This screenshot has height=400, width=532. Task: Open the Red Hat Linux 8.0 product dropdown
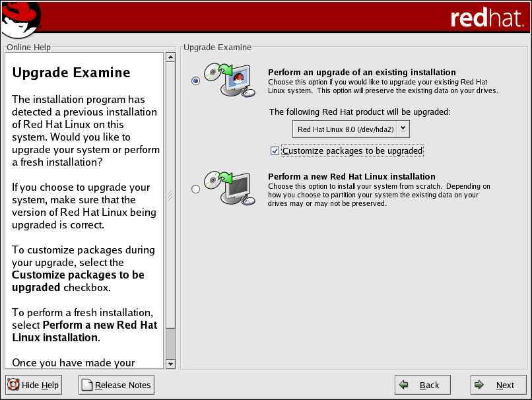click(x=345, y=129)
